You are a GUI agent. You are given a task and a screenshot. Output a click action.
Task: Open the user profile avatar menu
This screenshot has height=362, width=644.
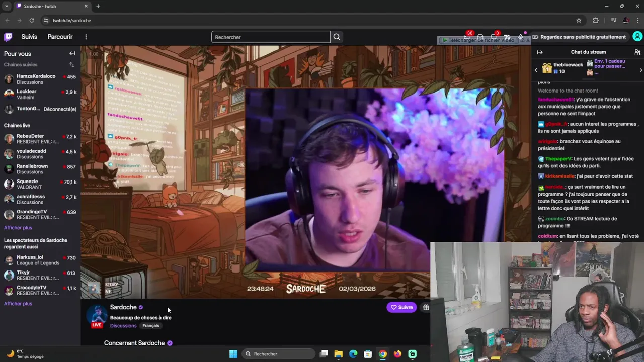click(x=637, y=37)
